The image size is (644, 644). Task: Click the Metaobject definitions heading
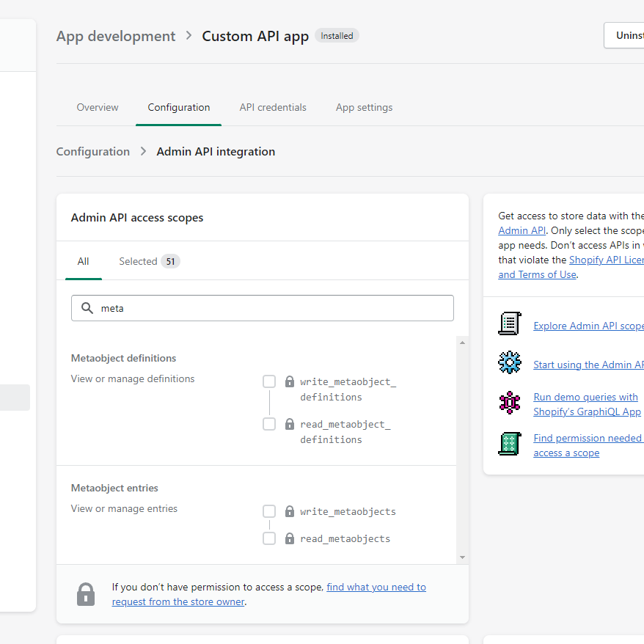point(123,358)
